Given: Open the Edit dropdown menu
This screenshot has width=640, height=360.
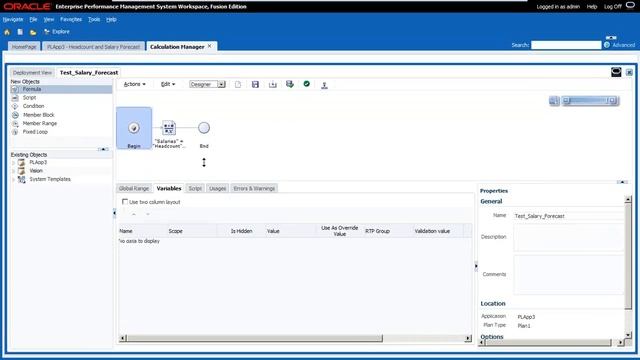Looking at the screenshot, I should coord(168,84).
